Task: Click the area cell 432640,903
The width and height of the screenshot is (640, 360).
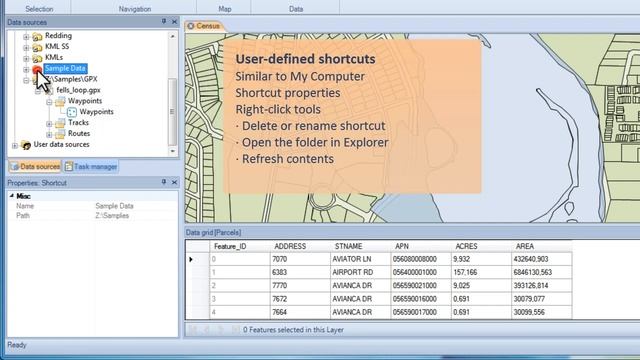Action: 542,259
